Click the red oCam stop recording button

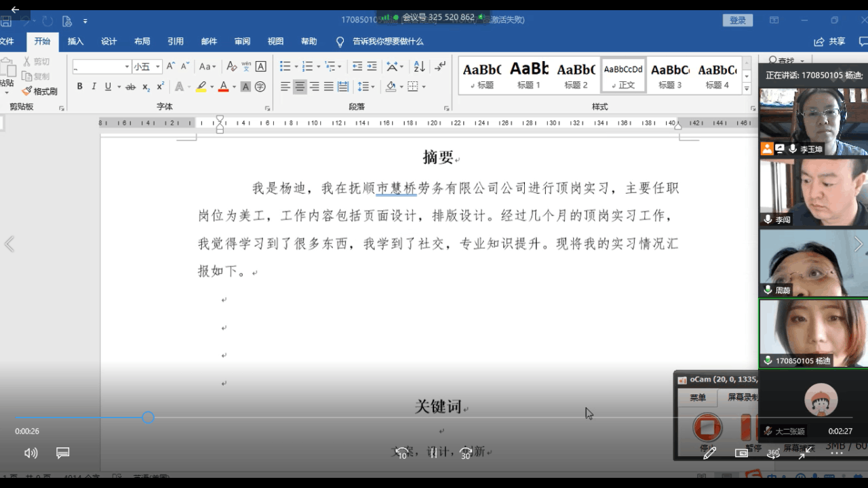pyautogui.click(x=707, y=428)
